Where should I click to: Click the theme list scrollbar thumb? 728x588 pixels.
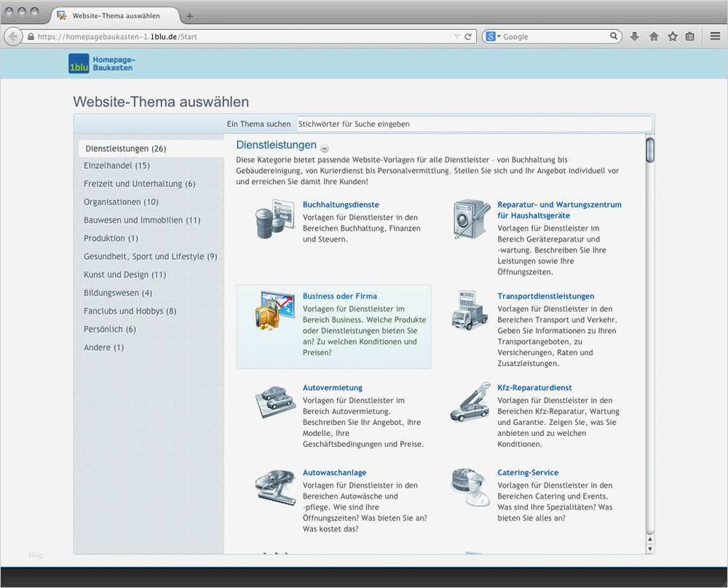click(x=650, y=151)
